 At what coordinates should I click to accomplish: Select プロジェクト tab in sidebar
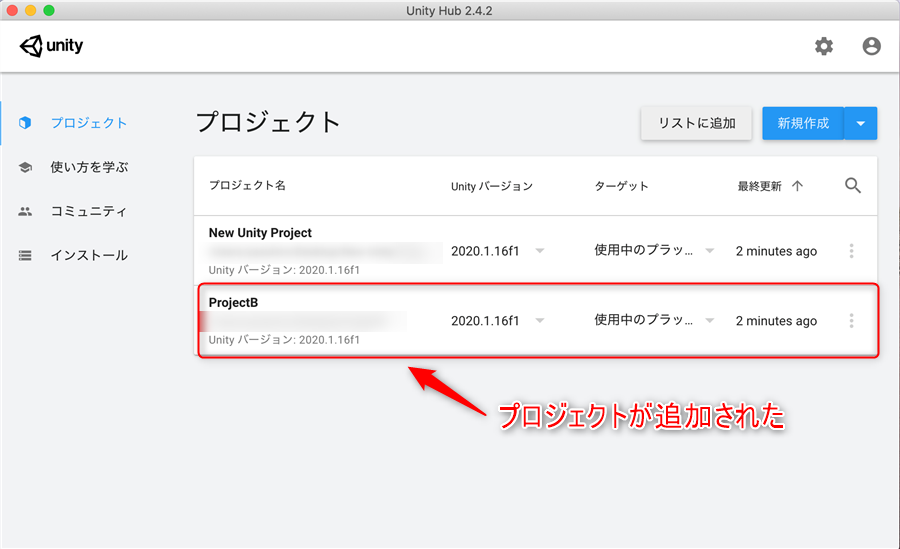89,123
